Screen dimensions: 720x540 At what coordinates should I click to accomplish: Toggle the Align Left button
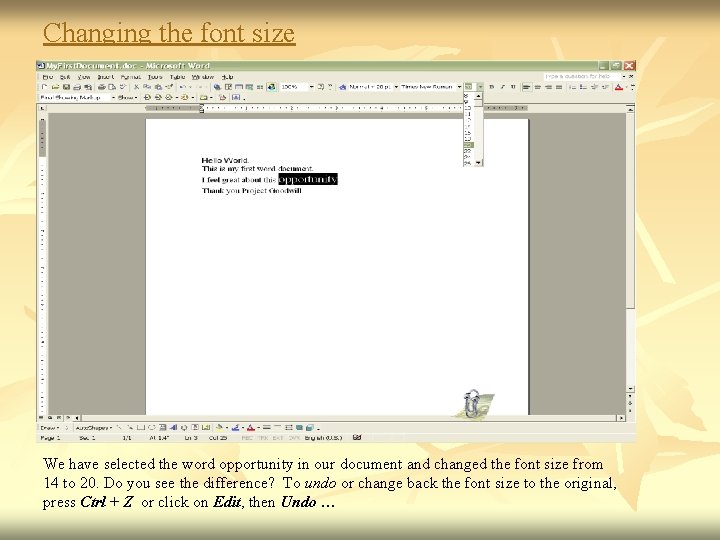click(x=526, y=87)
